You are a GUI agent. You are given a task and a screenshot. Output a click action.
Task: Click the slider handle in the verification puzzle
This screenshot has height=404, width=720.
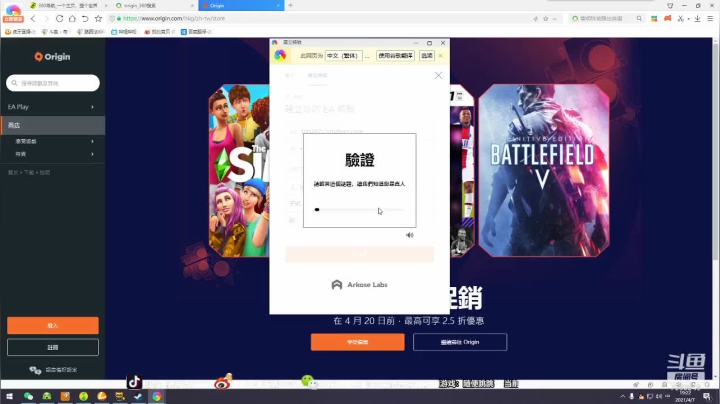coord(317,209)
